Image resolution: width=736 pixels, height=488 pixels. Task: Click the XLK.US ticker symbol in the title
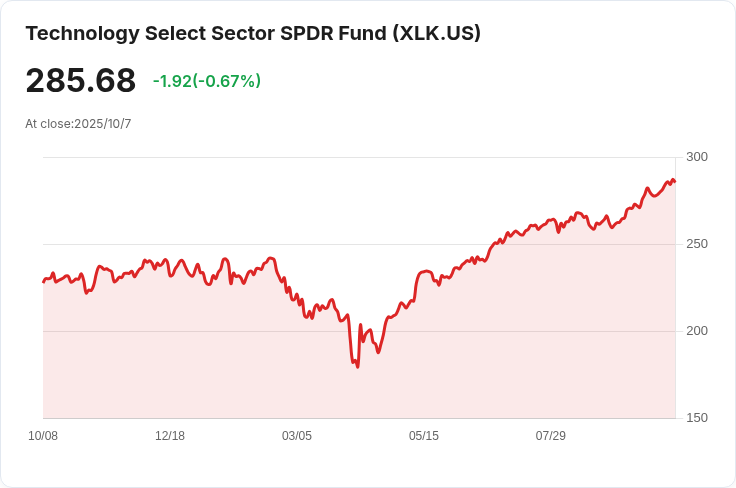pos(435,33)
